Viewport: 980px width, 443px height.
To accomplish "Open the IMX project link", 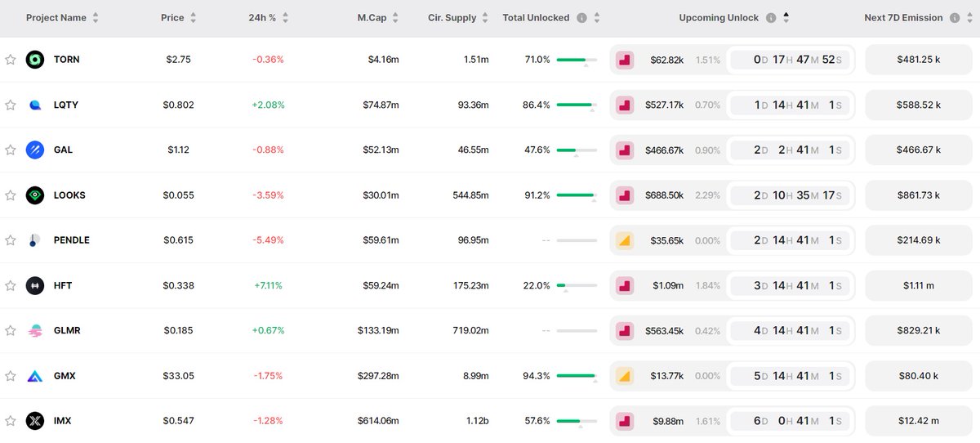I will 63,421.
